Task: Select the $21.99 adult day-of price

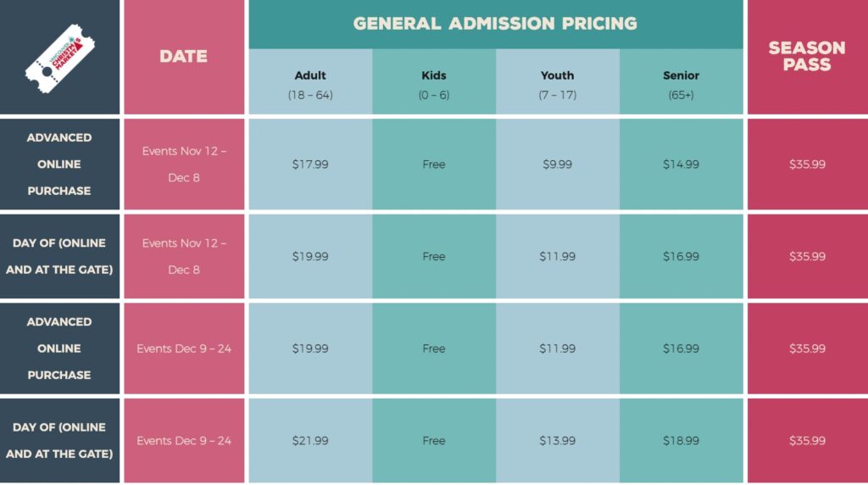Action: coord(310,441)
